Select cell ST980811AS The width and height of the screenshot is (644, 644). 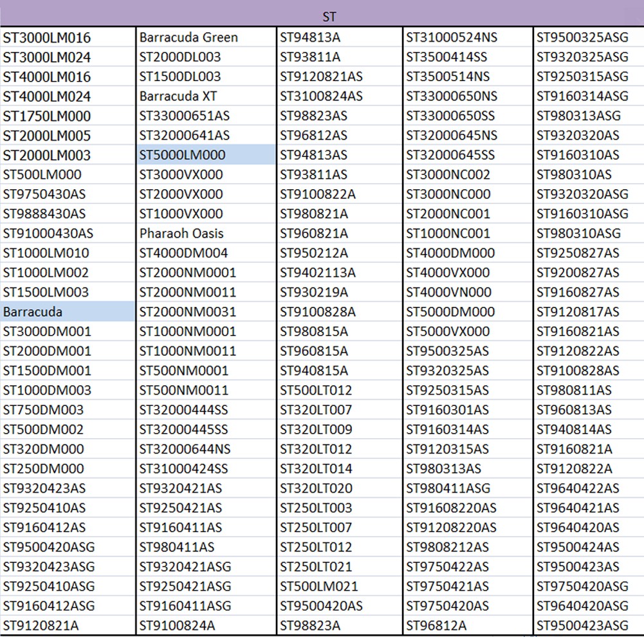coord(589,390)
